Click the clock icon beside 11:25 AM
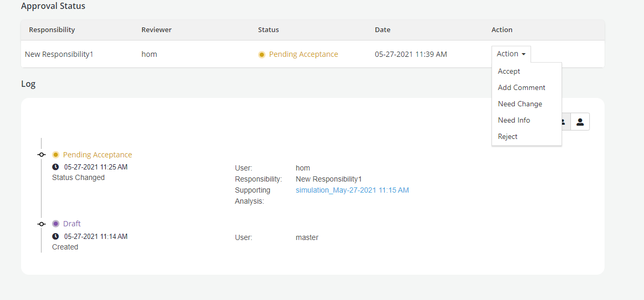This screenshot has height=300, width=644. [56, 167]
